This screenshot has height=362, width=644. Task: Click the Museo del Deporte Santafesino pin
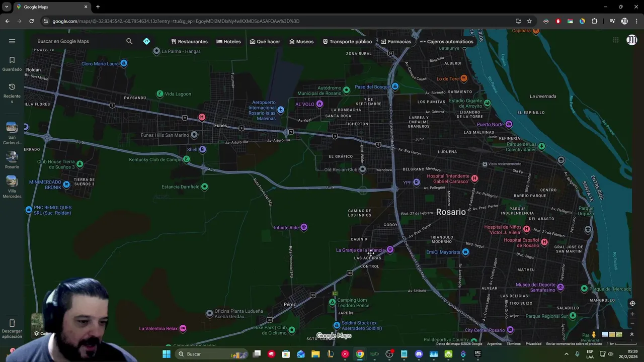pyautogui.click(x=560, y=287)
